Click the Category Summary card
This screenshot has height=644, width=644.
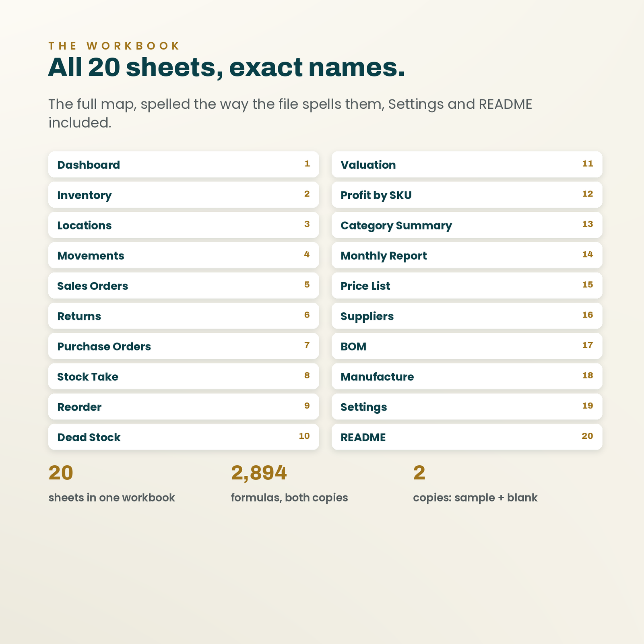(467, 225)
